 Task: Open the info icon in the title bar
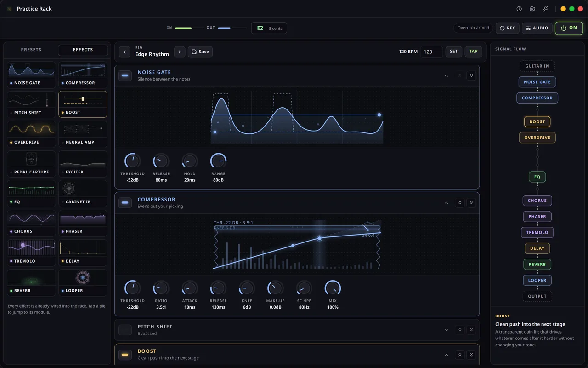(x=519, y=9)
